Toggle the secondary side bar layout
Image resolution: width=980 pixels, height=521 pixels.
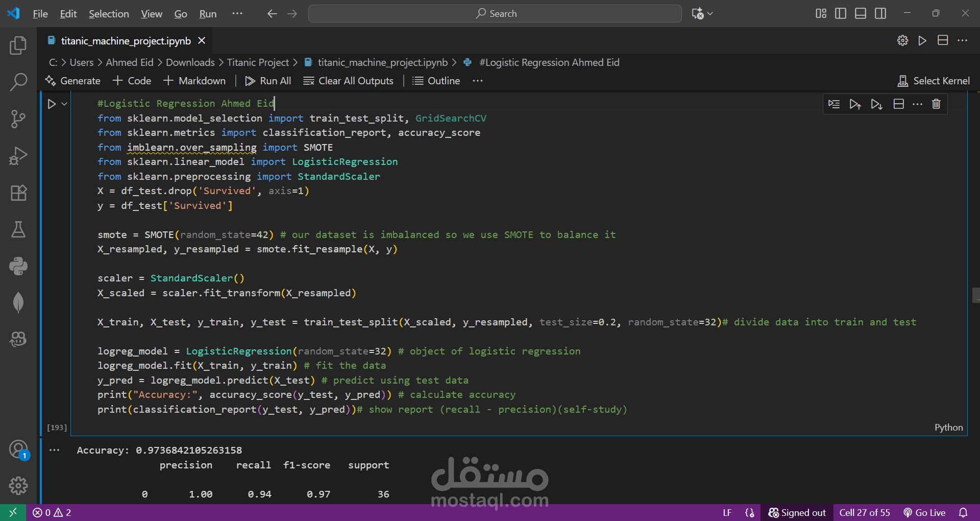click(x=880, y=14)
